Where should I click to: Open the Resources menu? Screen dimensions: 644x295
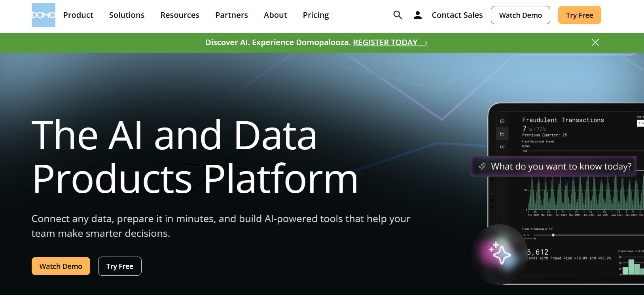click(x=180, y=15)
